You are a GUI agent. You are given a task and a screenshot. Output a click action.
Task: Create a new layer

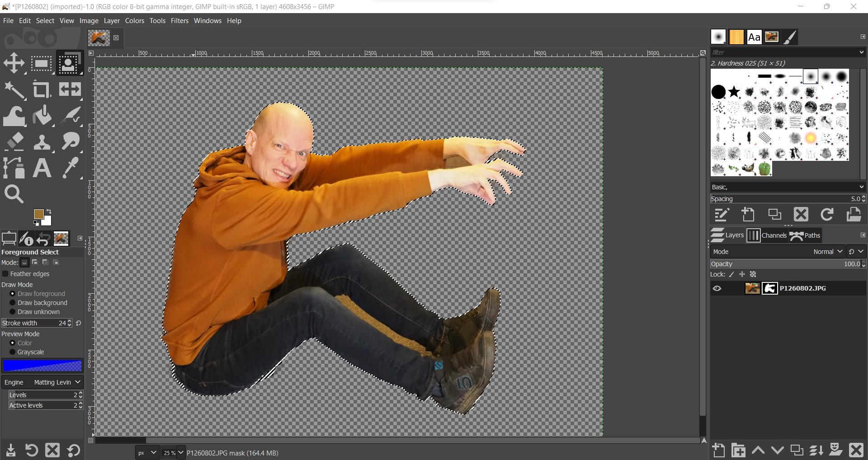(x=719, y=450)
